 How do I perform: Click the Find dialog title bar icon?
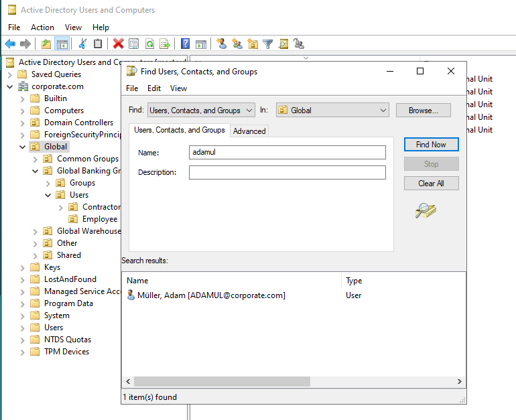coord(131,71)
